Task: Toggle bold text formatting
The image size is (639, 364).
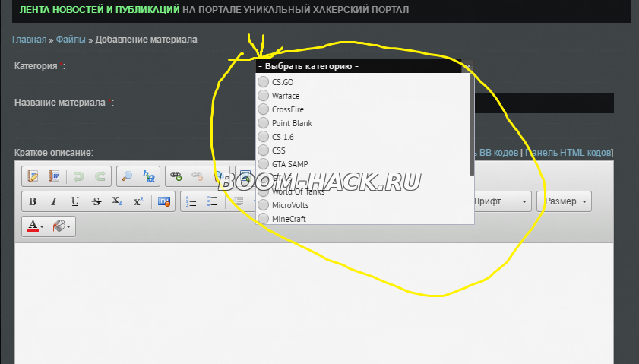Action: (x=33, y=201)
